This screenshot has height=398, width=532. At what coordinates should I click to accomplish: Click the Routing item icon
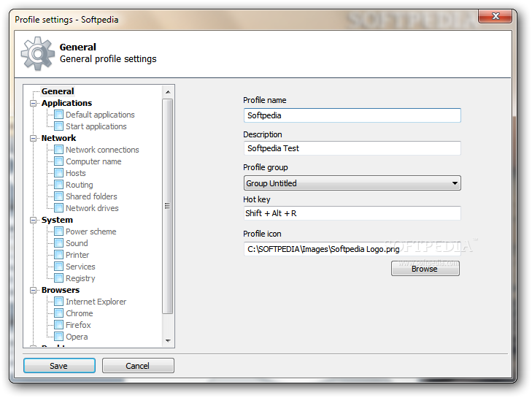point(58,185)
